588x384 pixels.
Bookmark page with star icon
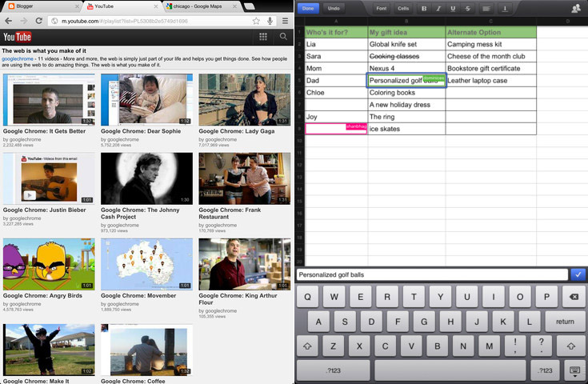[256, 21]
